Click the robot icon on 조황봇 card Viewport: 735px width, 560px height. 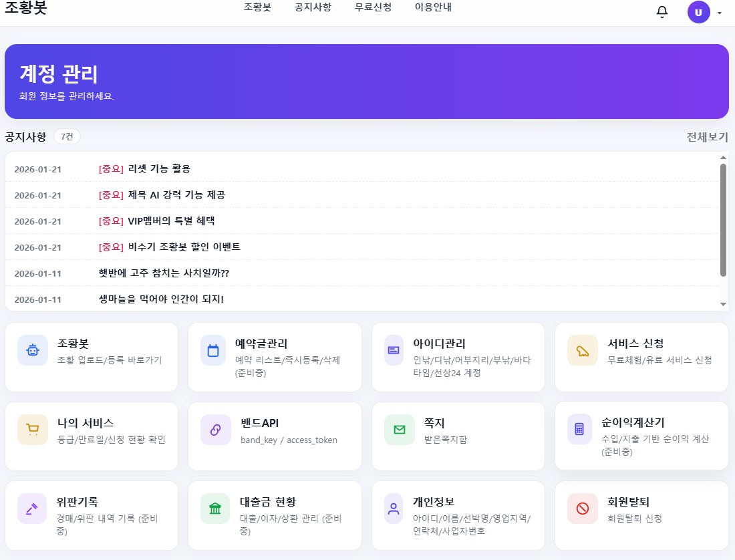[33, 350]
